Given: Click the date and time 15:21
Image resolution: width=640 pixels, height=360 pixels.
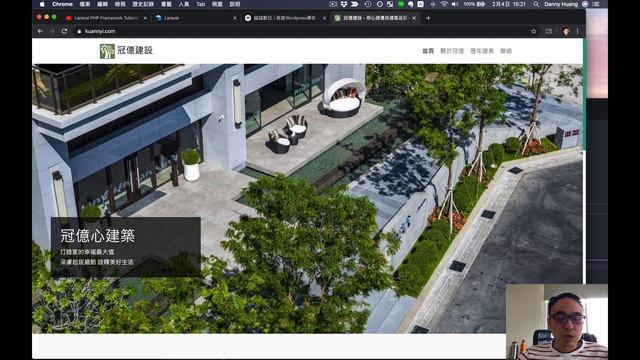Looking at the screenshot, I should click(x=509, y=4).
